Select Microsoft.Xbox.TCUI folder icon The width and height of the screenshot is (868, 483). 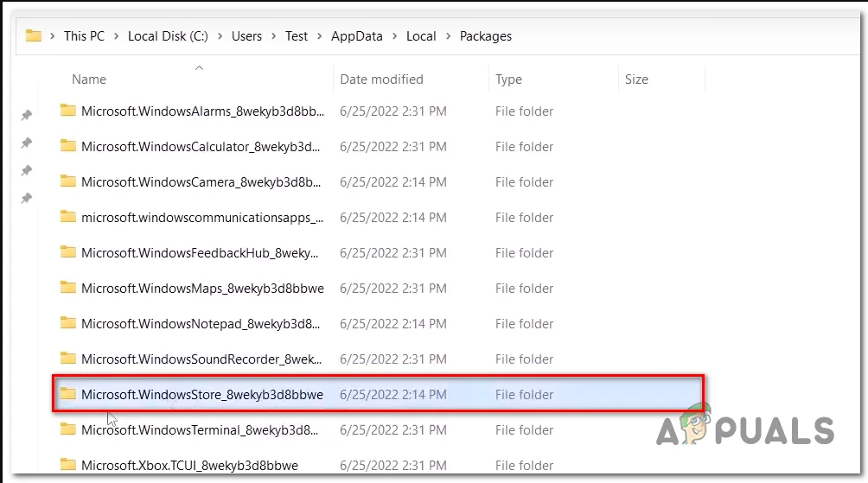point(68,464)
